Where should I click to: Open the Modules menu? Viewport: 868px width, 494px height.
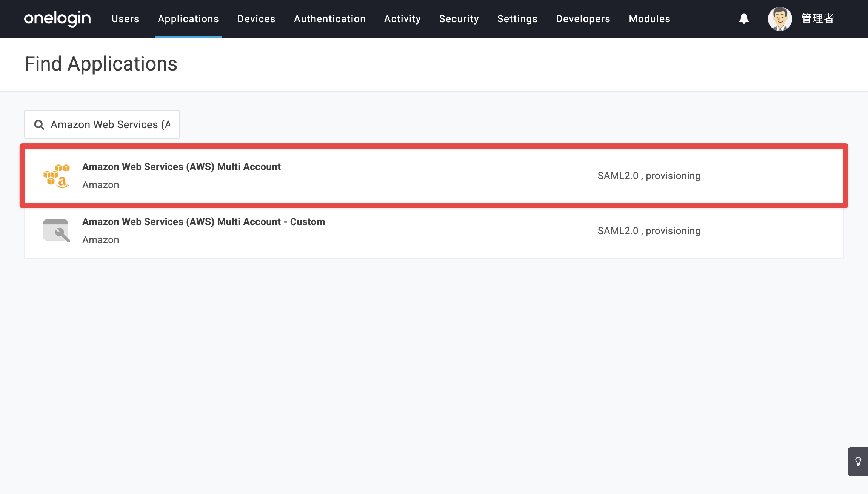(x=649, y=19)
